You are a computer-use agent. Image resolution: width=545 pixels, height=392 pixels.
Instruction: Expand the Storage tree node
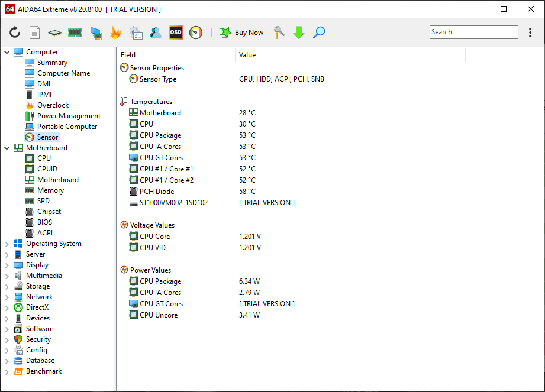[x=7, y=286]
